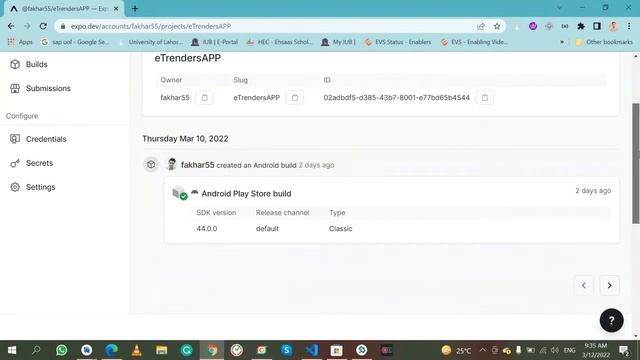Open Visual Studio Code from taskbar

coord(311,350)
